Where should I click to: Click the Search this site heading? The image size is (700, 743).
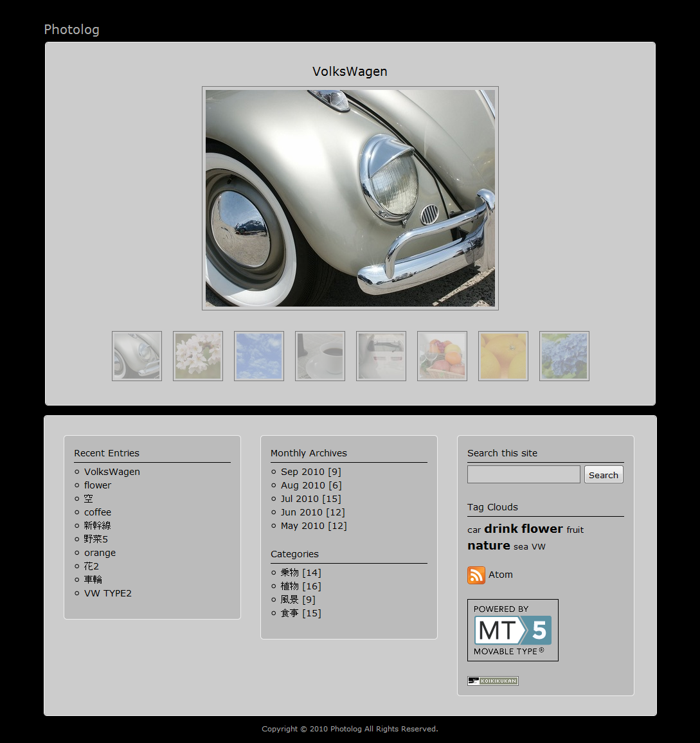(503, 453)
